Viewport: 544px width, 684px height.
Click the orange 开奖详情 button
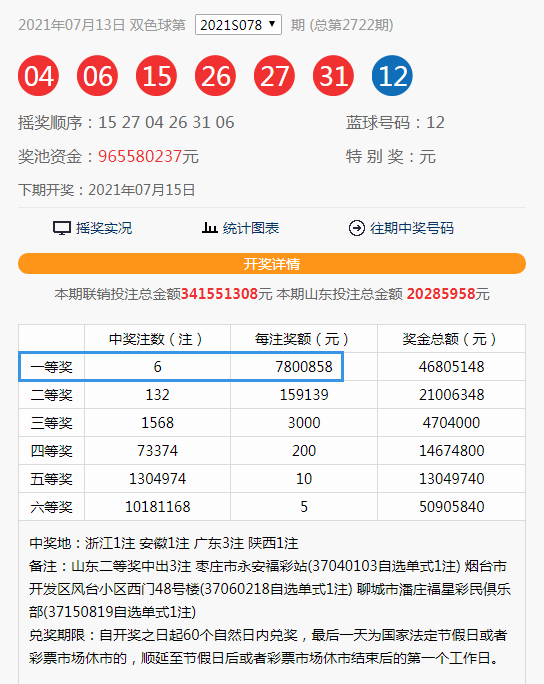click(x=272, y=264)
